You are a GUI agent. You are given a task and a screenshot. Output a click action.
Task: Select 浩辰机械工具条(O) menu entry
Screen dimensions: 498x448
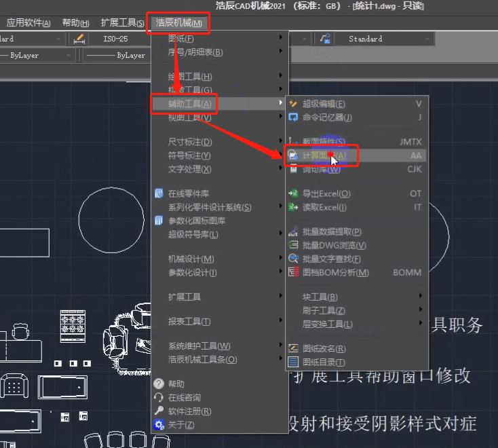pyautogui.click(x=219, y=359)
